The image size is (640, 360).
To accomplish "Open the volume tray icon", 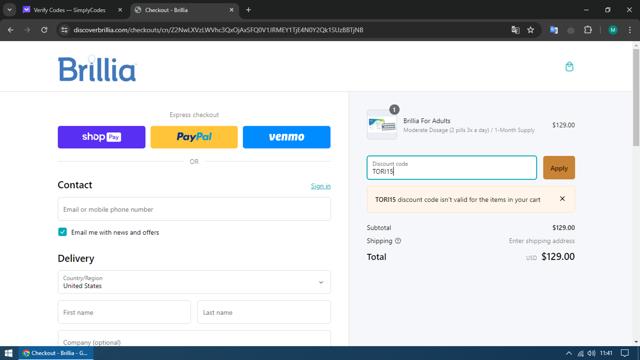I will [x=591, y=353].
